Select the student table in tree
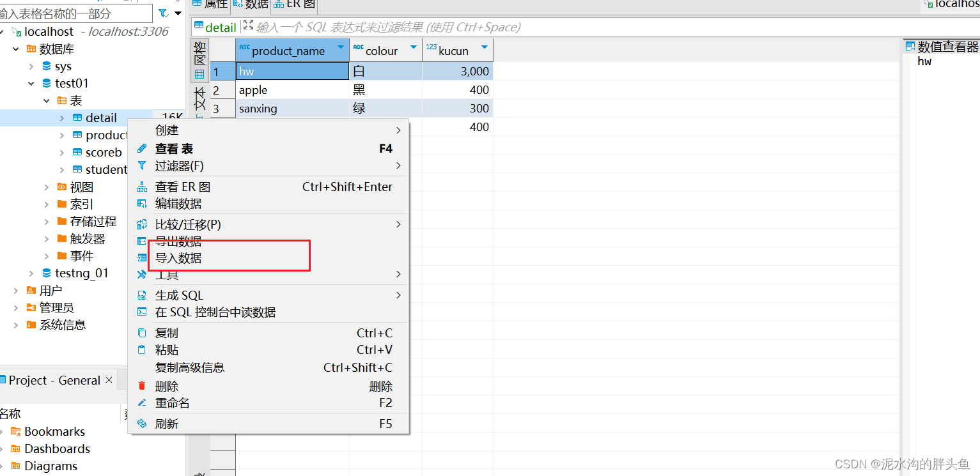 106,170
